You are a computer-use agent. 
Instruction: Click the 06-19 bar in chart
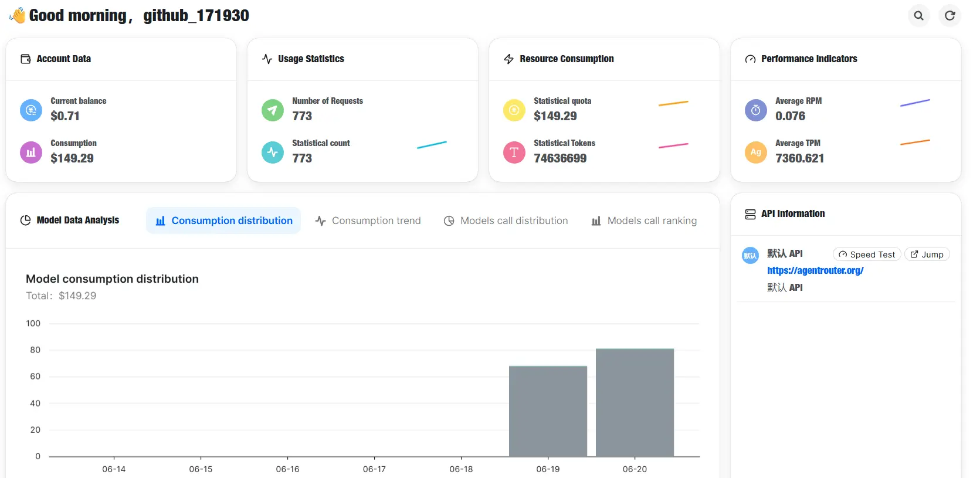[548, 411]
